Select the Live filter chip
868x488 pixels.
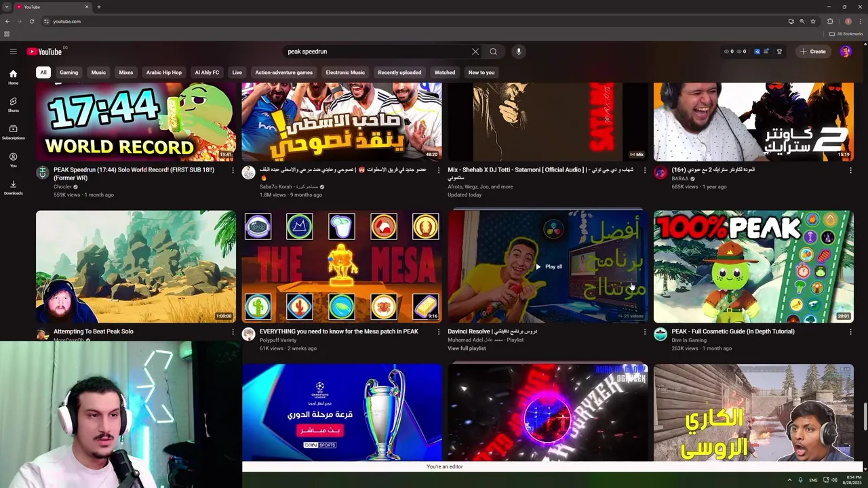point(237,73)
